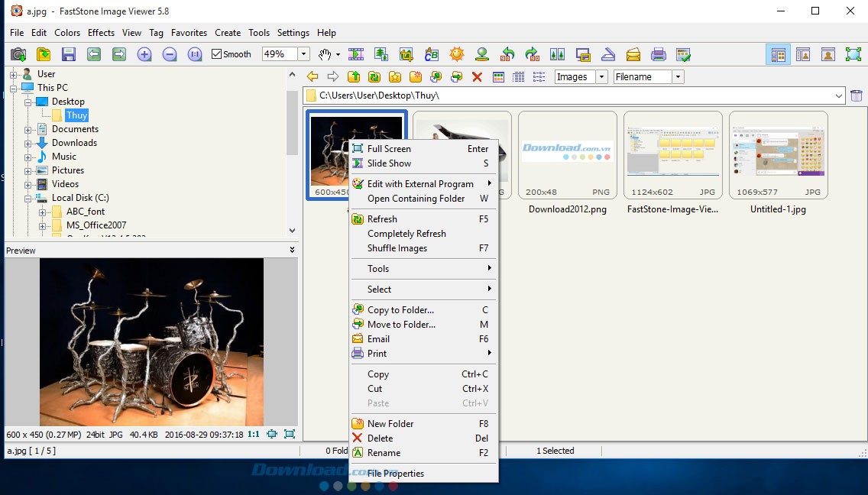
Task: Toggle the Smooth checkbox
Action: coord(217,54)
